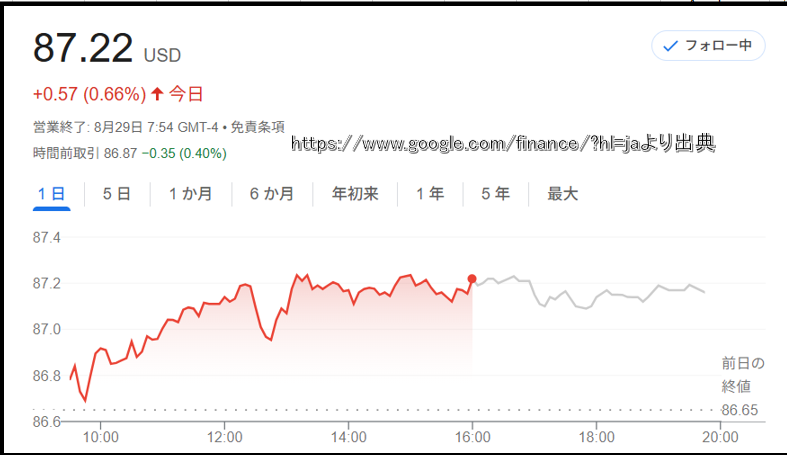Image resolution: width=787 pixels, height=455 pixels.
Task: Switch to the 5日 range tab
Action: coord(117,194)
